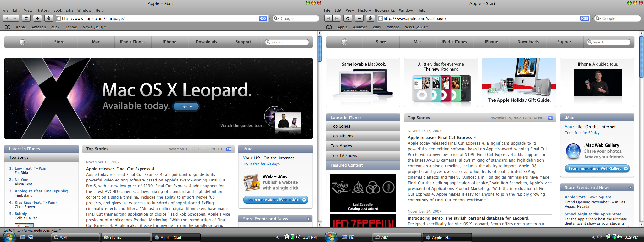Click the down scroll arrow of the left window

319,225
